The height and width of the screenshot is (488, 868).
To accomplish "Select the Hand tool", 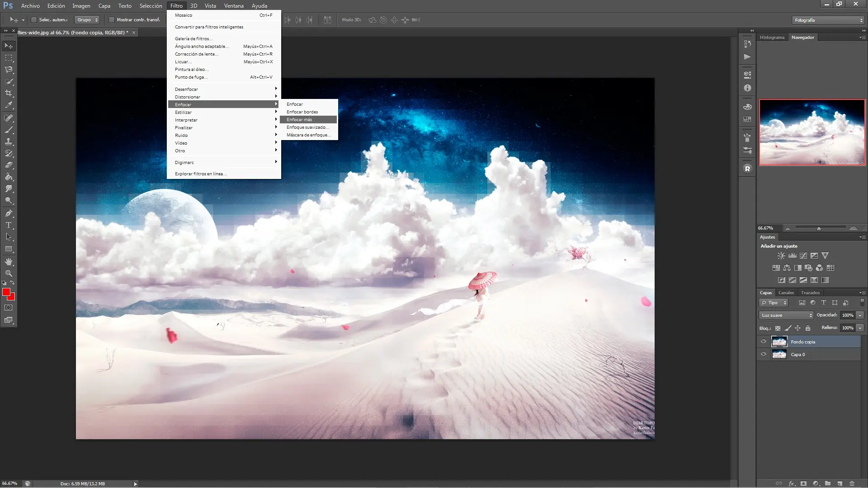I will click(9, 262).
